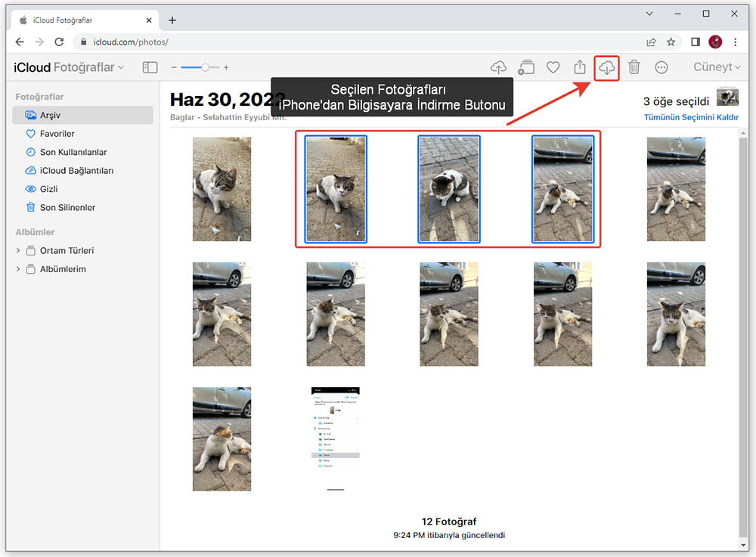Viewport: 756px width, 557px height.
Task: Click Tümünün Seçimini Kaldır link
Action: pyautogui.click(x=691, y=117)
